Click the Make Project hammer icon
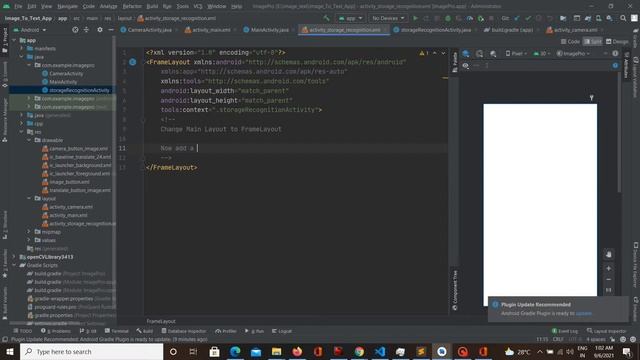Screen dimensions: 640x360 tap(326, 18)
